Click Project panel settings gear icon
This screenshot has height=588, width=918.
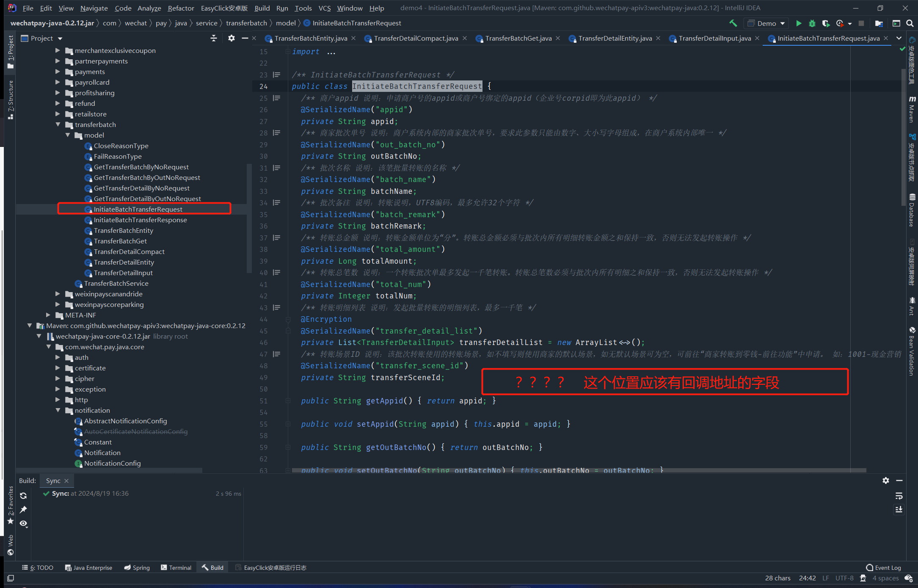pyautogui.click(x=231, y=38)
